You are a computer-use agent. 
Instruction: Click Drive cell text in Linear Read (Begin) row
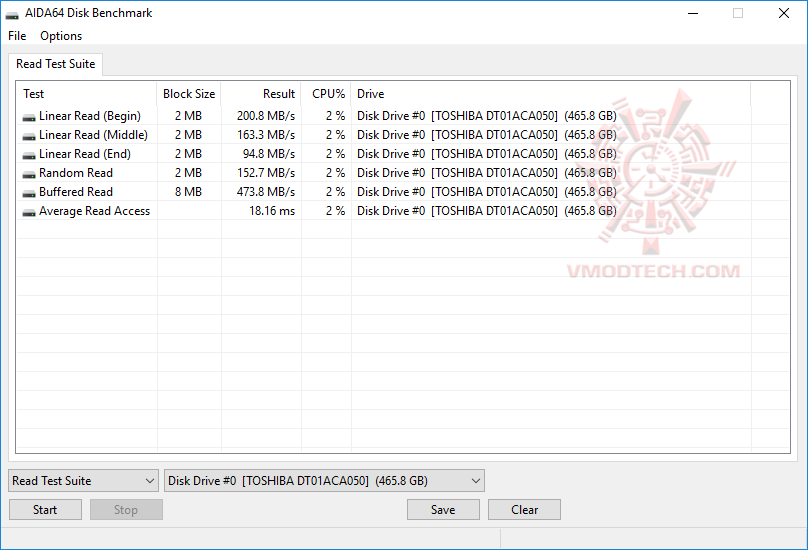487,116
